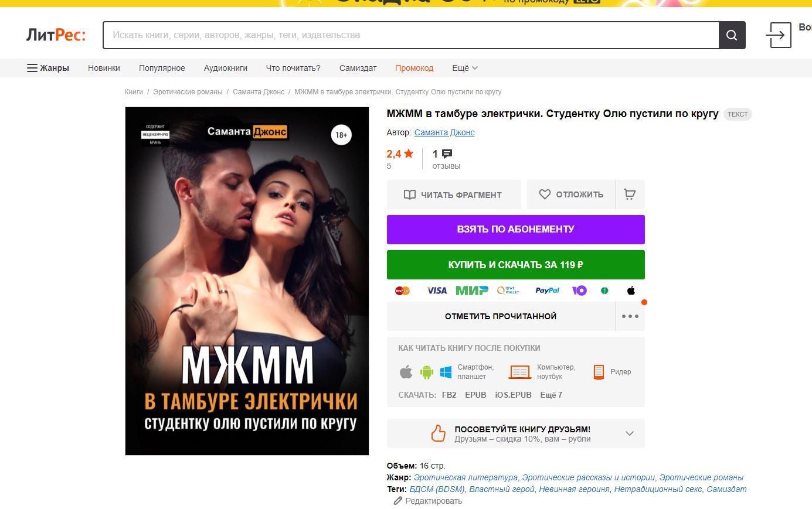Click the pencil Редактировать icon
Screen dimensions: 812x509
pos(398,501)
